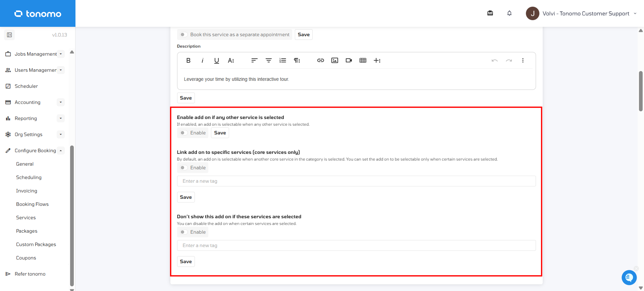Image resolution: width=644 pixels, height=291 pixels.
Task: Insert a video into the description
Action: click(348, 60)
